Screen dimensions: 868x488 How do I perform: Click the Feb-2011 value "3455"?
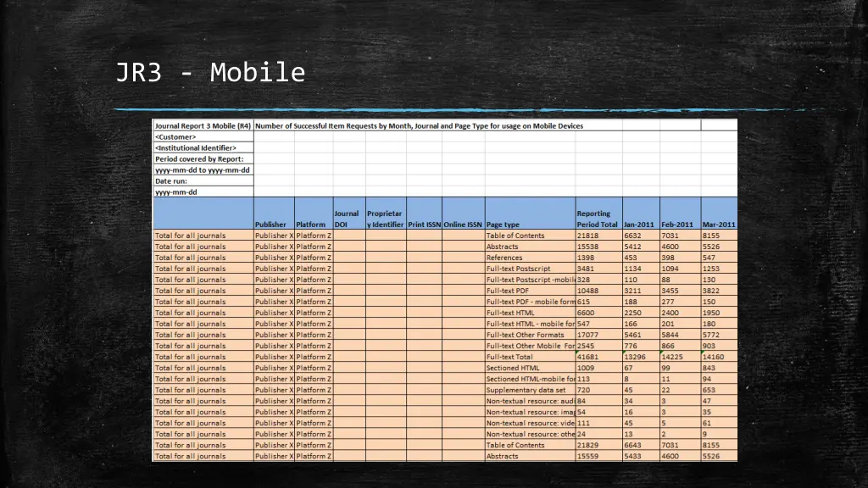680,291
